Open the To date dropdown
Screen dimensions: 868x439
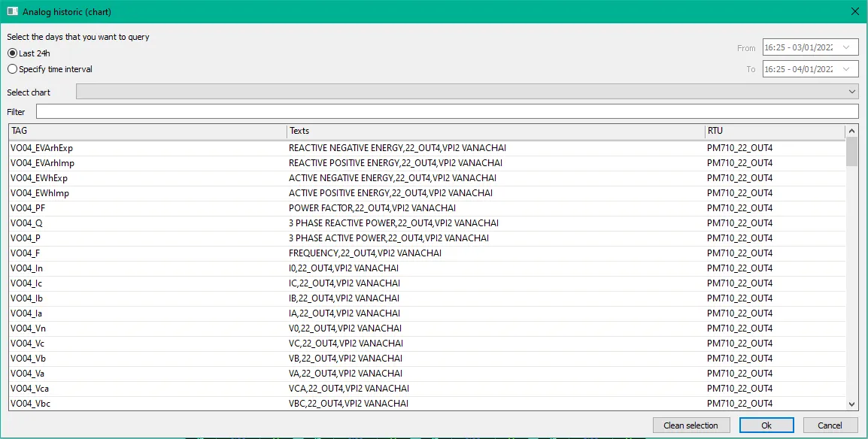(846, 69)
